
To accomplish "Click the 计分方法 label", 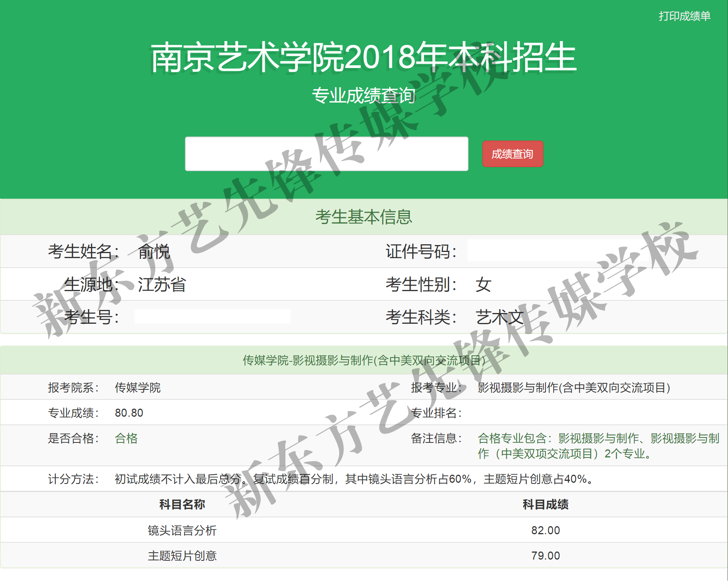I will pos(73,479).
